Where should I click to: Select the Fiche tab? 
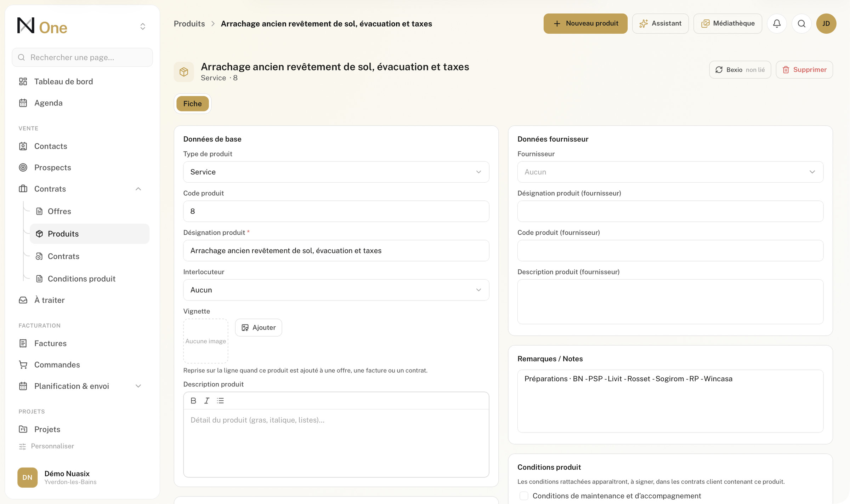[192, 104]
